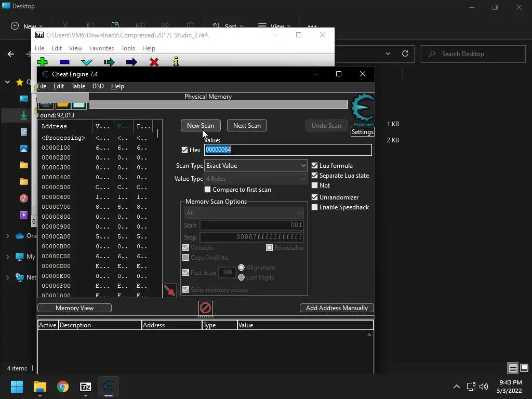Click the network icon in system tray
Image resolution: width=532 pixels, height=399 pixels.
tap(471, 387)
